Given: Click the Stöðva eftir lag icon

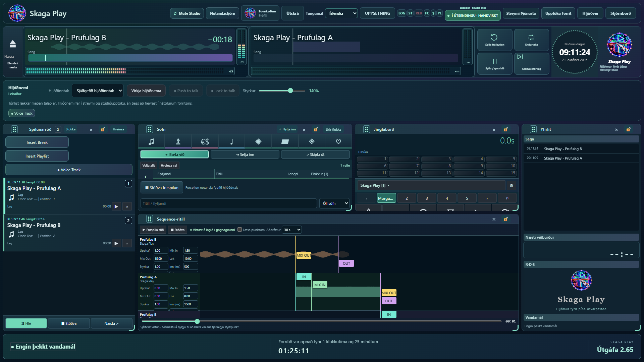Looking at the screenshot, I should pyautogui.click(x=531, y=63).
